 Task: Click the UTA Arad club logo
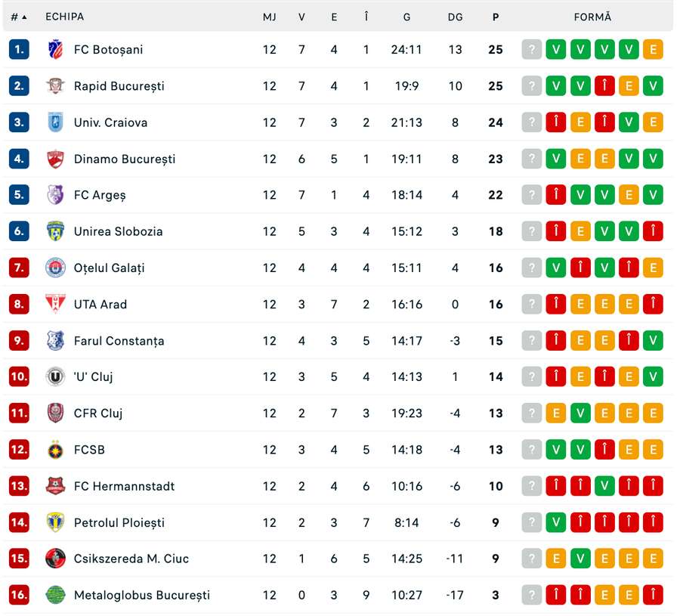tap(55, 305)
